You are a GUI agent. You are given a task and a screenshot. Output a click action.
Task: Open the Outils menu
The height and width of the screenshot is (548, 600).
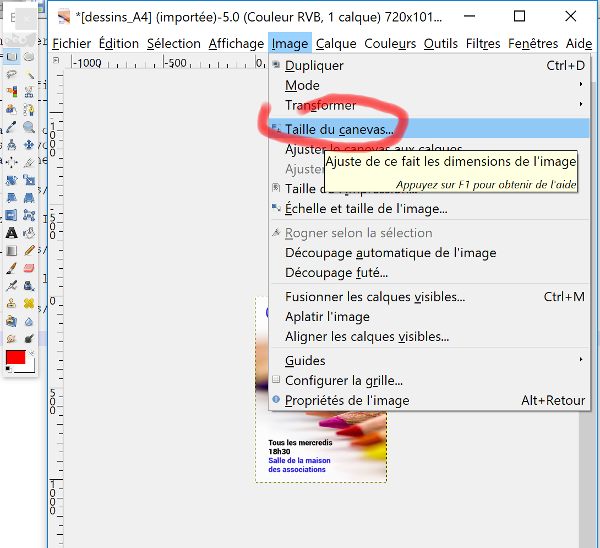click(440, 44)
